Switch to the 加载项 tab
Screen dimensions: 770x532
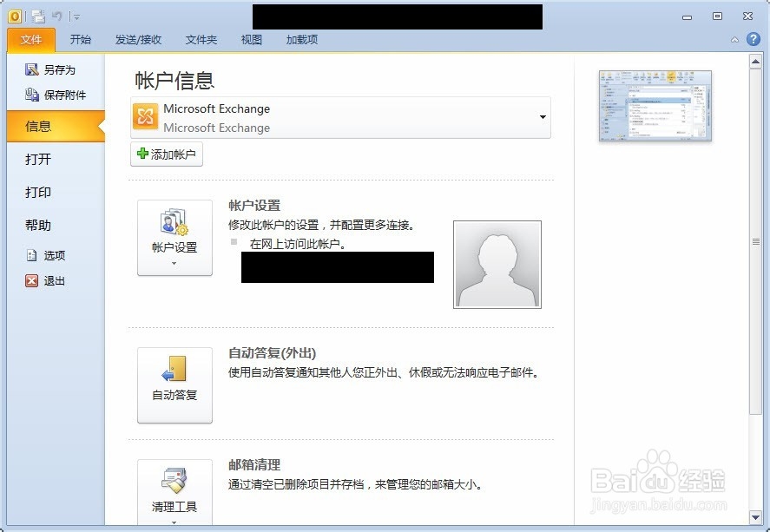click(x=301, y=40)
